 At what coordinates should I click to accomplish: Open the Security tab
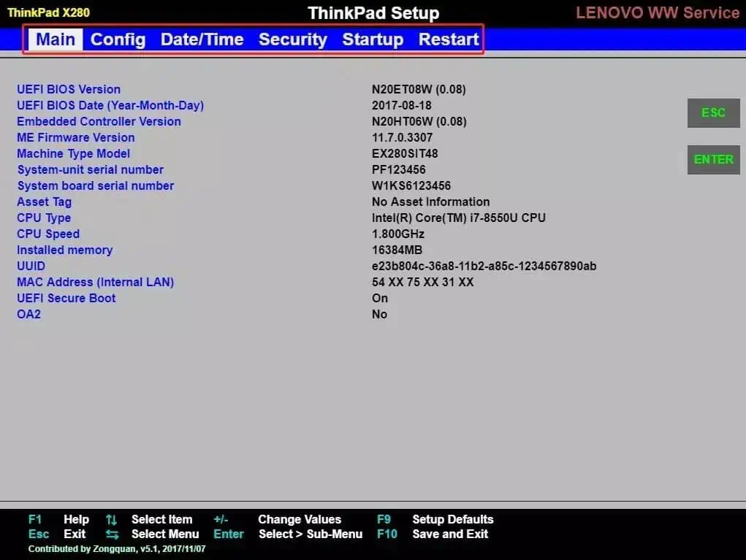tap(293, 39)
